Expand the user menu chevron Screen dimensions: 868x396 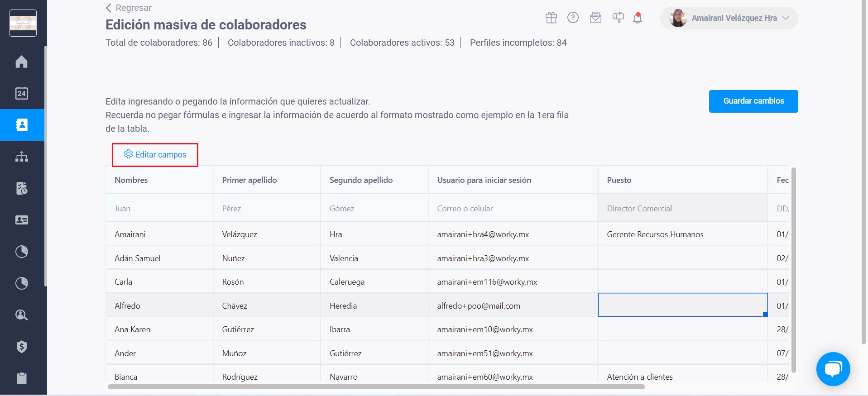786,18
